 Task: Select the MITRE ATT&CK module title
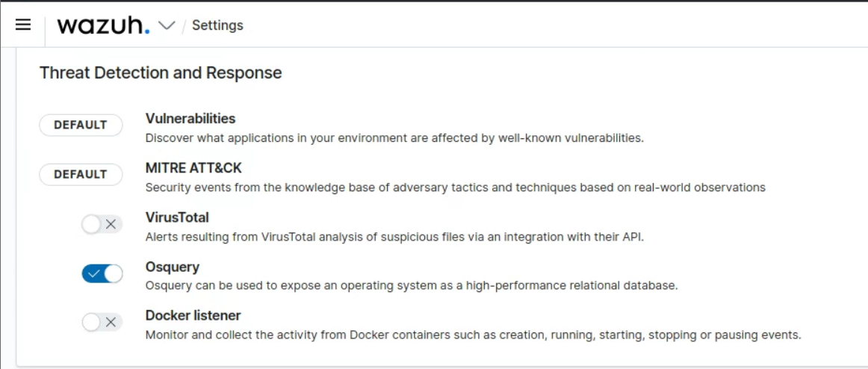193,168
